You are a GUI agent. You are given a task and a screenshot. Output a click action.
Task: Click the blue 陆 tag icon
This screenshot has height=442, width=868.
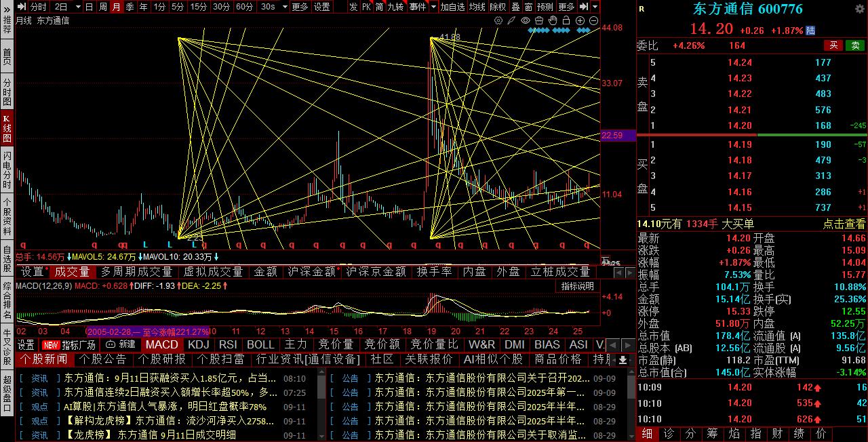click(x=811, y=31)
